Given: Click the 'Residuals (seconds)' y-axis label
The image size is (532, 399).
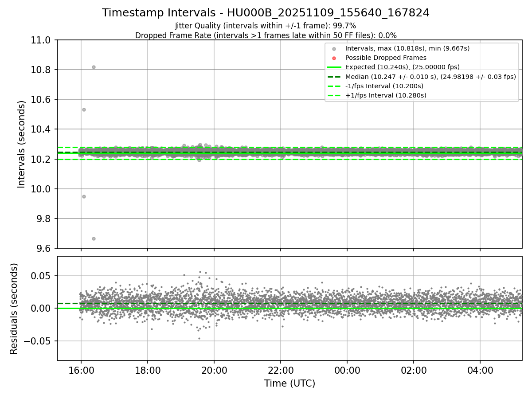Looking at the screenshot, I should 14,309.
